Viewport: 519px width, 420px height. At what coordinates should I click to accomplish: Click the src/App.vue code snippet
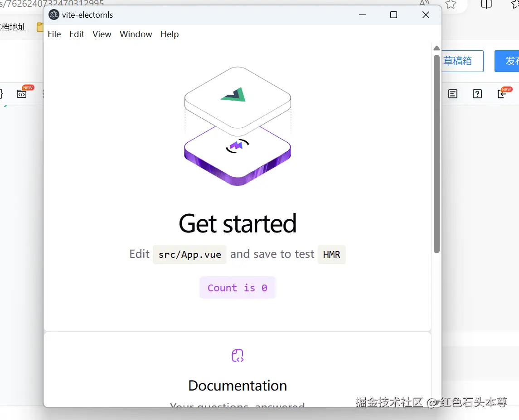tap(189, 255)
